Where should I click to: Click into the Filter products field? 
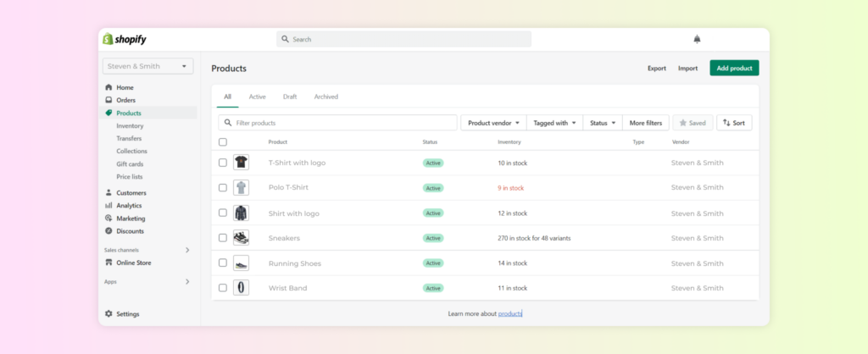coord(339,123)
